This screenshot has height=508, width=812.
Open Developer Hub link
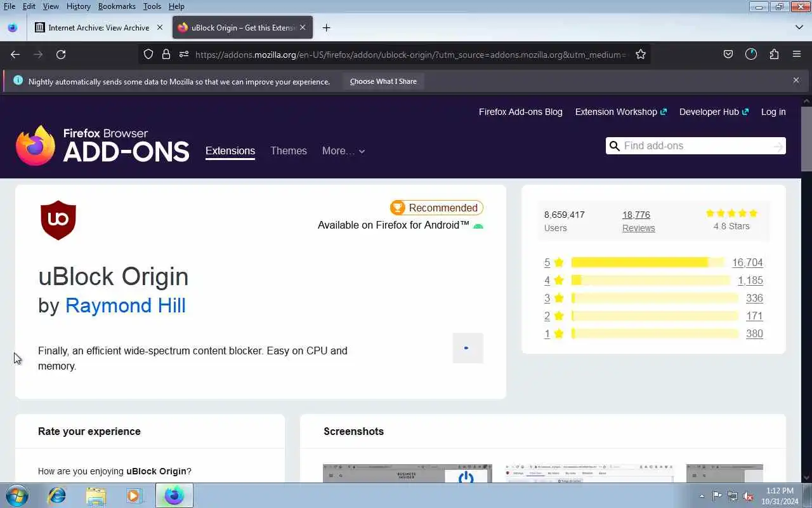pyautogui.click(x=714, y=112)
